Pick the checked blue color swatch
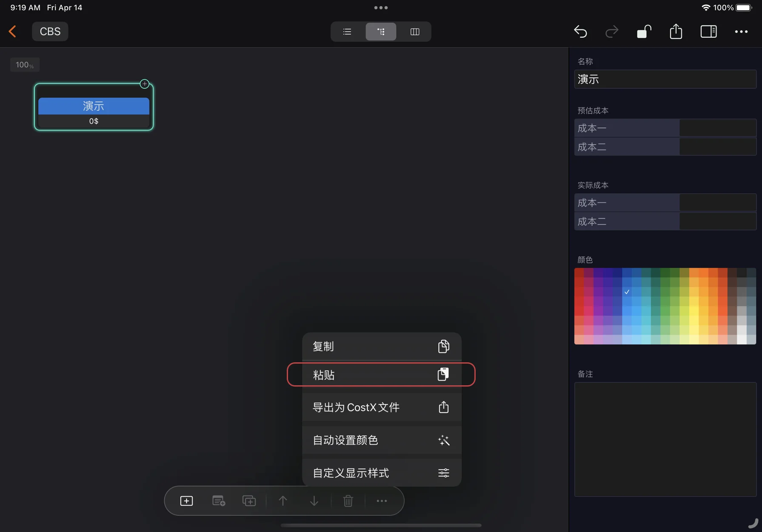The image size is (762, 532). [x=627, y=292]
